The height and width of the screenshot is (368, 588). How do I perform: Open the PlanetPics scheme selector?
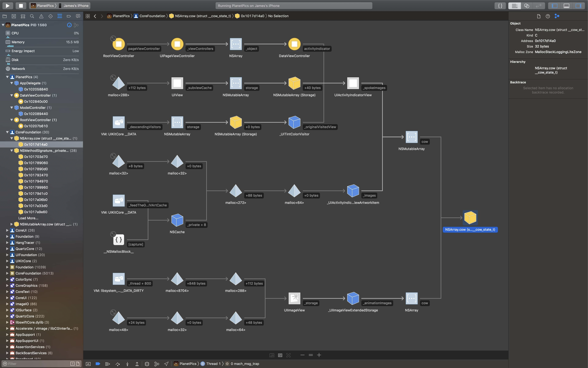tap(42, 6)
